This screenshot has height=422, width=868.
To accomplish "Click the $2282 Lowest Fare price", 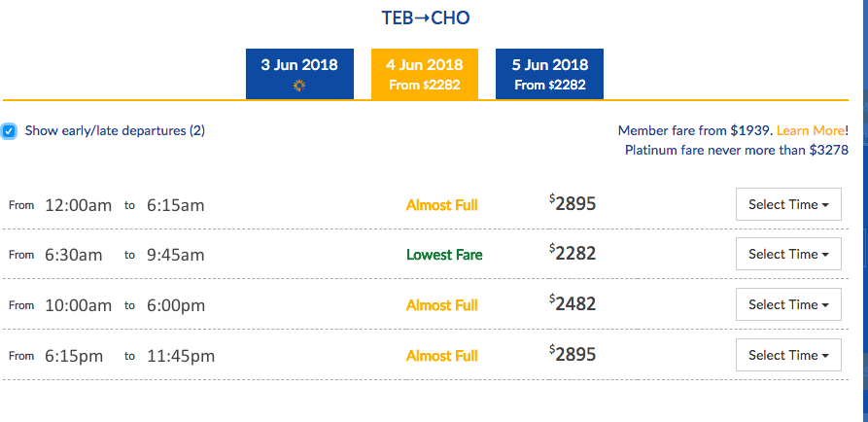I will coord(573,254).
